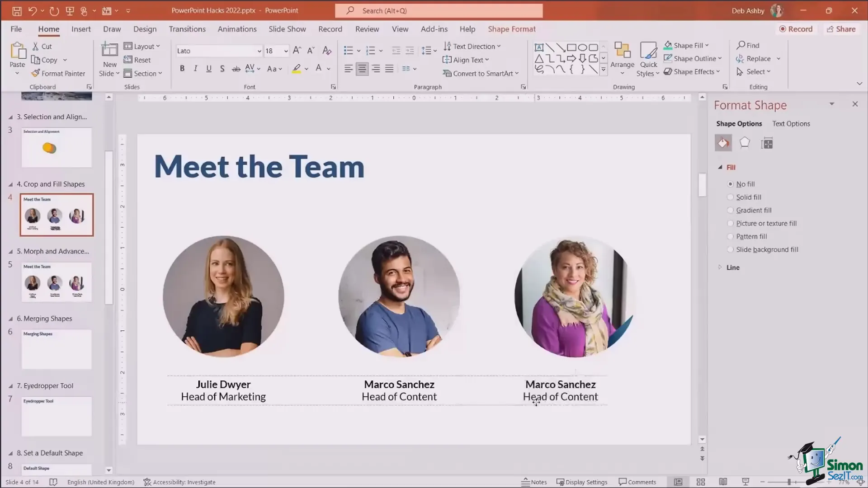868x488 pixels.
Task: Apply Strikethrough formatting
Action: click(236, 69)
